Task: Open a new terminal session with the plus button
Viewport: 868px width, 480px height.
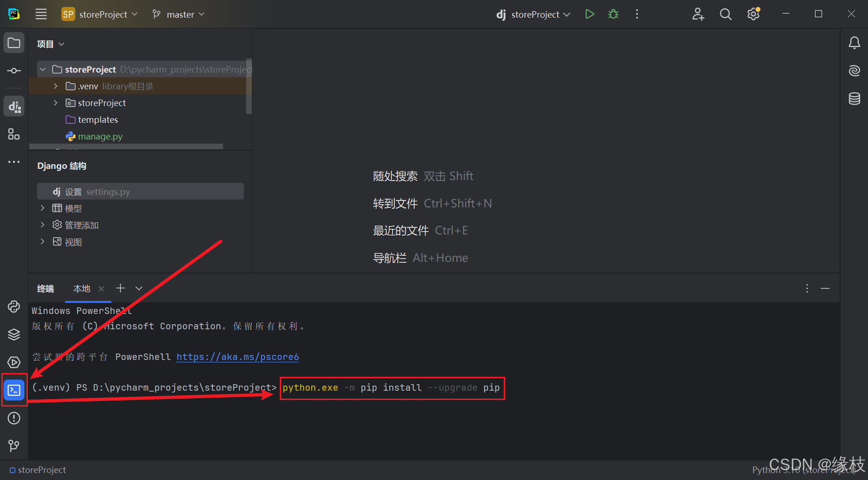Action: [x=120, y=288]
